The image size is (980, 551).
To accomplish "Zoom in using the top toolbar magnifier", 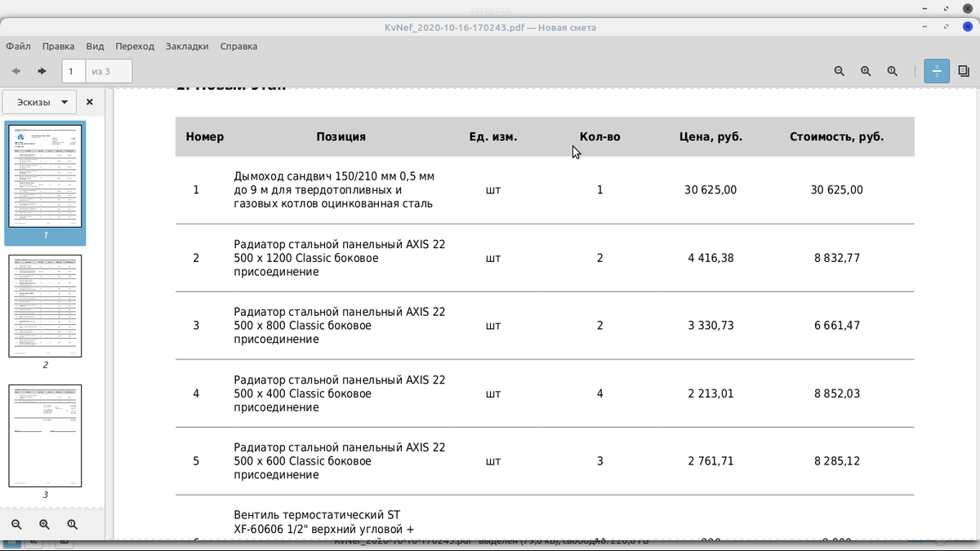I will pyautogui.click(x=866, y=71).
